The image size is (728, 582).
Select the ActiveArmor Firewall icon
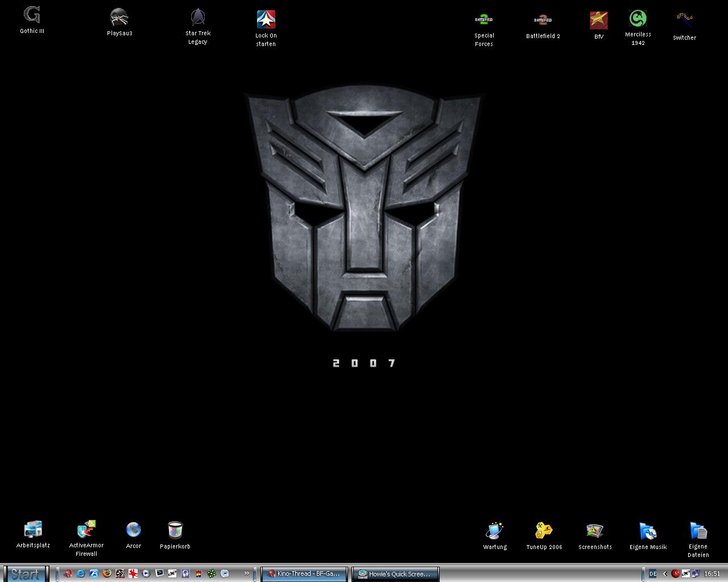[86, 539]
